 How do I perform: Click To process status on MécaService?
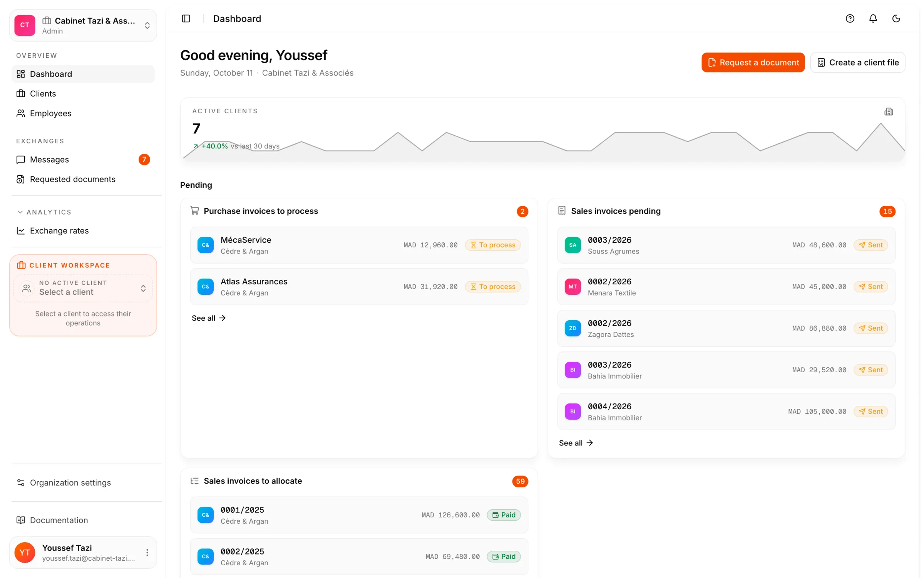493,245
